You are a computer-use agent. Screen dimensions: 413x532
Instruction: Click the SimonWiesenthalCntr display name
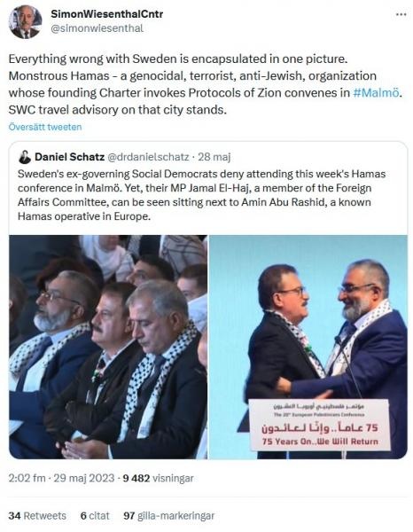[107, 14]
